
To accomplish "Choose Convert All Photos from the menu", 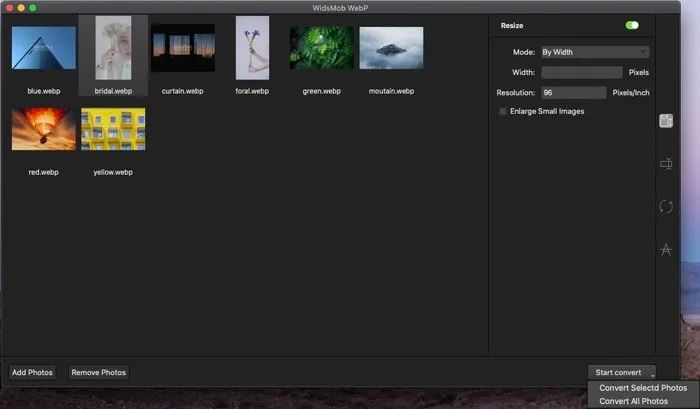I will tap(633, 401).
